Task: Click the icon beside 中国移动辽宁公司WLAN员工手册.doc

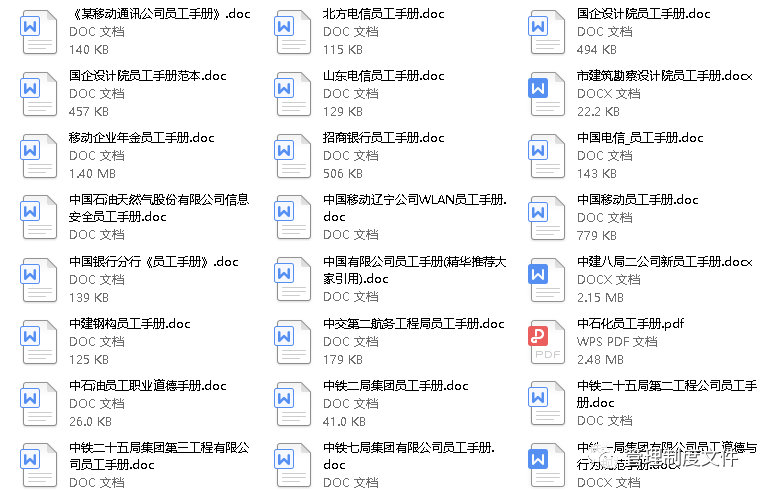Action: pos(293,217)
